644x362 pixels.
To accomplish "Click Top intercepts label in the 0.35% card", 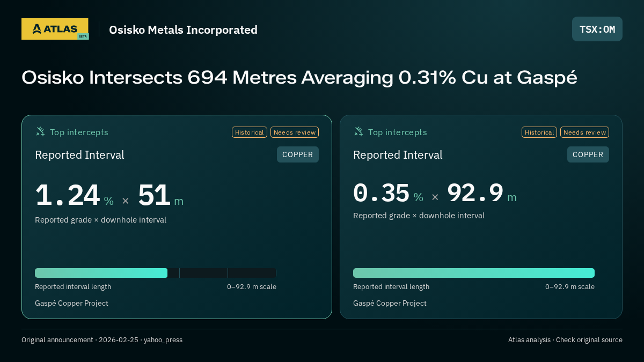I will tap(397, 132).
